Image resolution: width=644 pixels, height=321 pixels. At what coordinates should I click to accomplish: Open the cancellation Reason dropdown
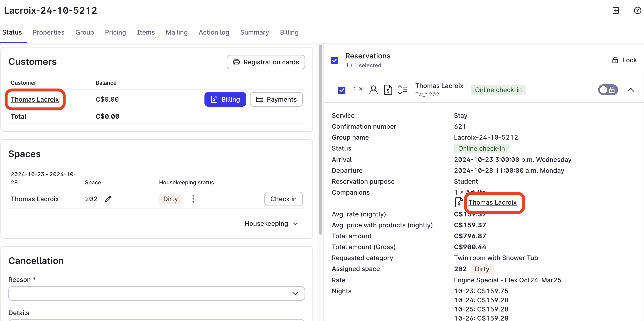pos(157,293)
